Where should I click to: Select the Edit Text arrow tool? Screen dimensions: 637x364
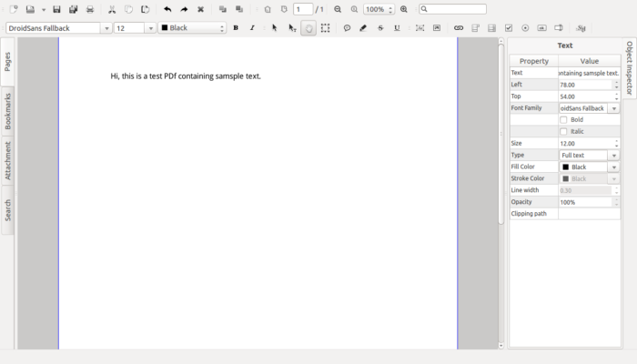(292, 27)
